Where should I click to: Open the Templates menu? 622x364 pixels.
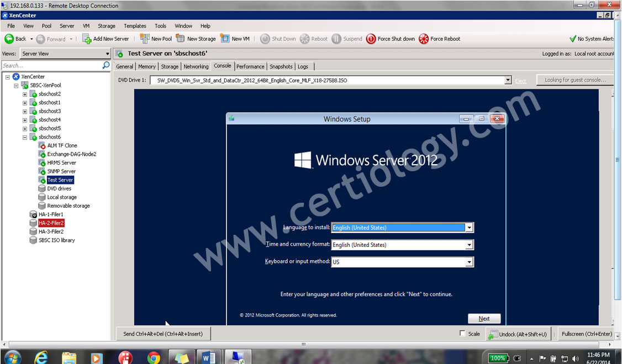135,26
